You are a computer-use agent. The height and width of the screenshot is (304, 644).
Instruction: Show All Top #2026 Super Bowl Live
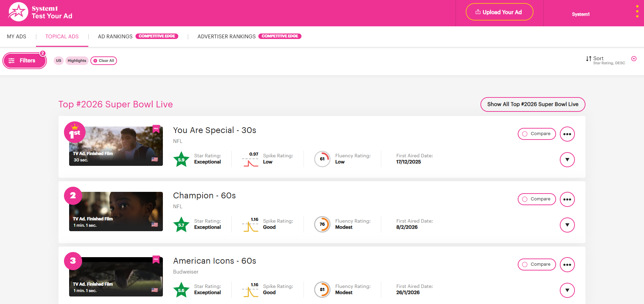click(x=533, y=104)
